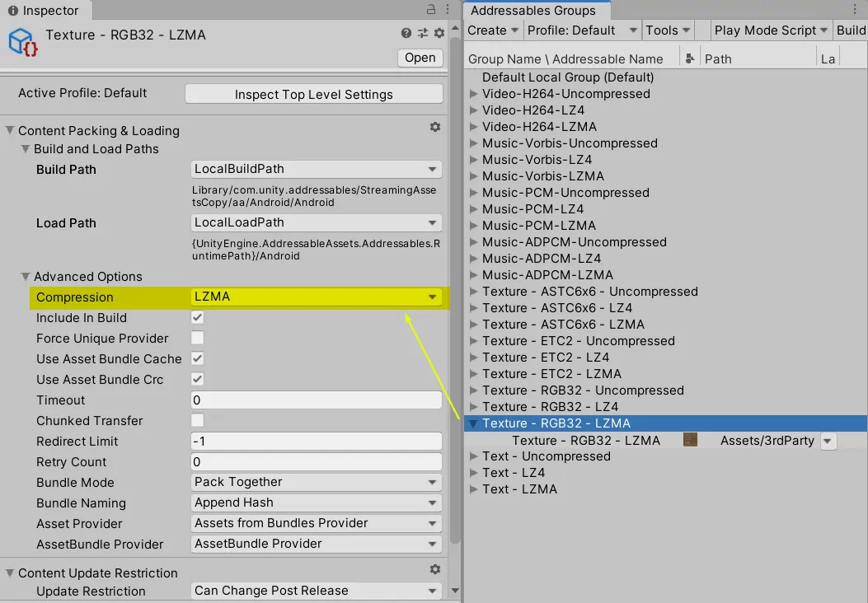Viewport: 868px width, 603px height.
Task: Enable Force Unique Provider checkbox
Action: click(198, 338)
